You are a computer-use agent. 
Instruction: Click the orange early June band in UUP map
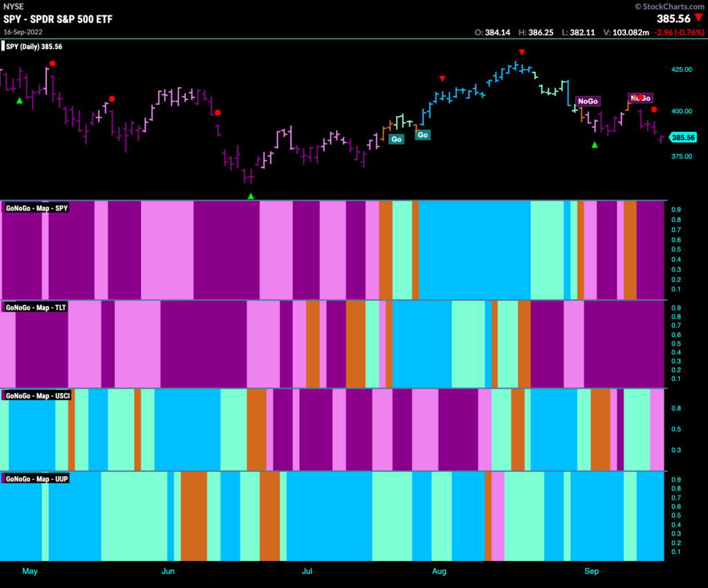tap(194, 516)
